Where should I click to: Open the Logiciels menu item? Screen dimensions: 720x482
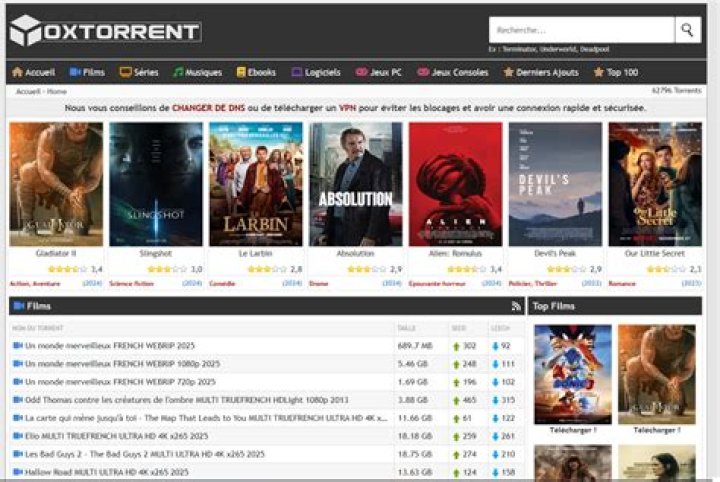316,72
